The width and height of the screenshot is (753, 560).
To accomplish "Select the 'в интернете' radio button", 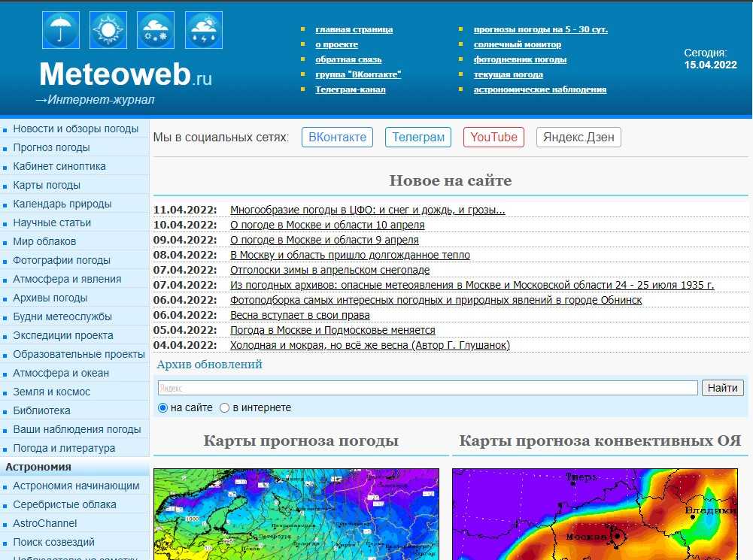I will (x=224, y=407).
